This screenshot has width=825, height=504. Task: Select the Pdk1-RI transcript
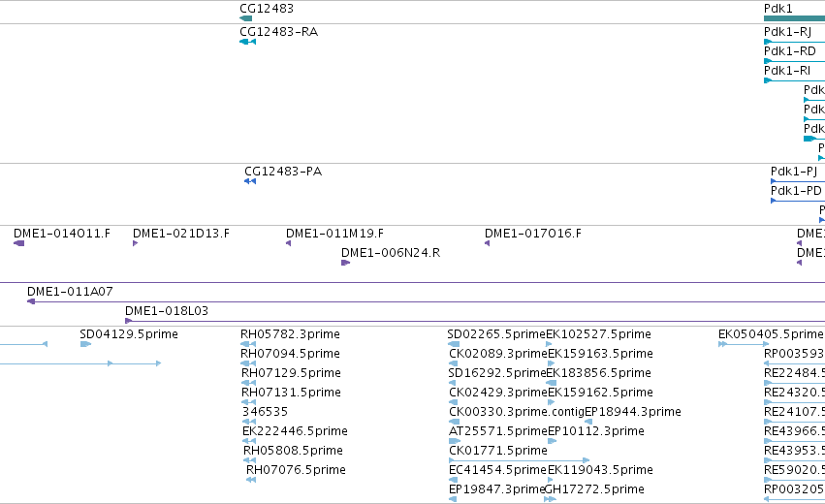click(786, 71)
